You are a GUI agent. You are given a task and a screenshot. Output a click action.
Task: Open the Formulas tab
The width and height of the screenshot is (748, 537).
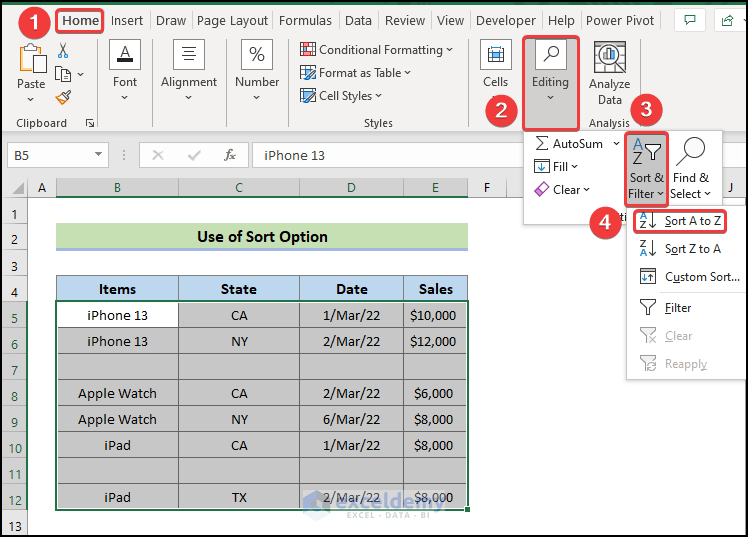305,21
